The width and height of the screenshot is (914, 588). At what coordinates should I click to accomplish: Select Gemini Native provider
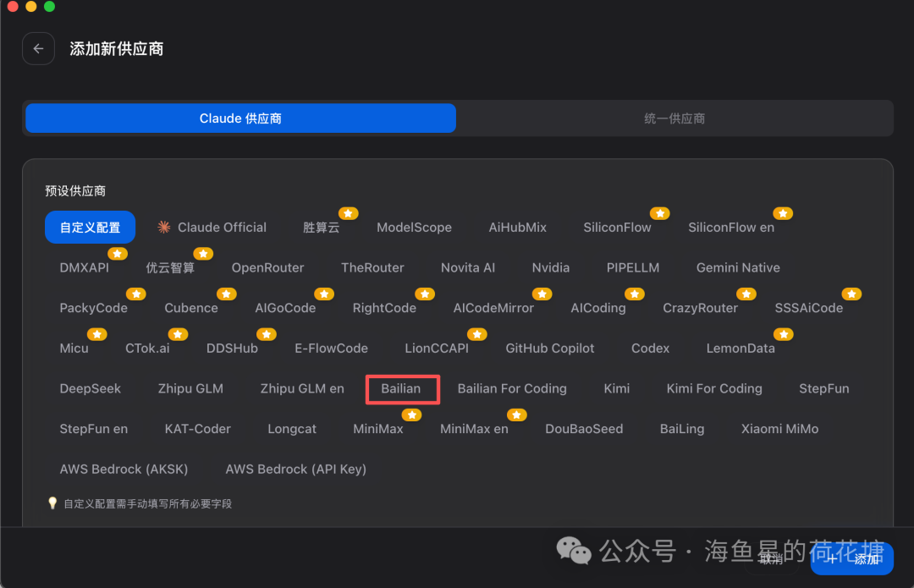739,267
